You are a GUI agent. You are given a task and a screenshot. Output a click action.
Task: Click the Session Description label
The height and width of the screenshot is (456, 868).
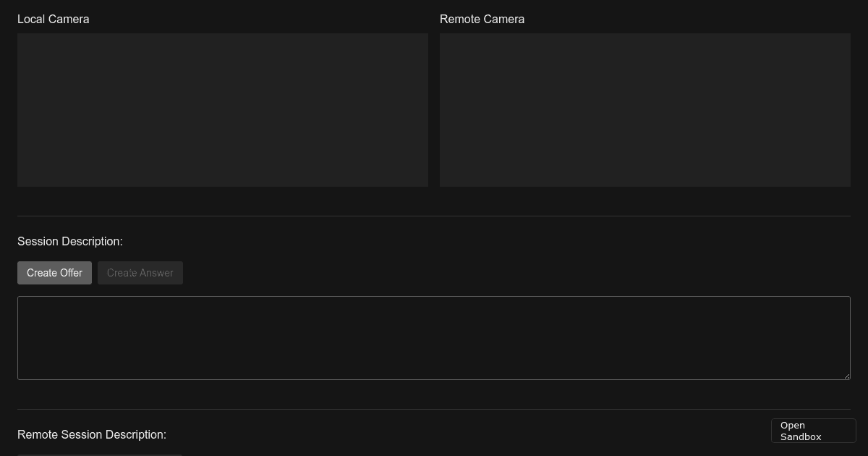70,241
